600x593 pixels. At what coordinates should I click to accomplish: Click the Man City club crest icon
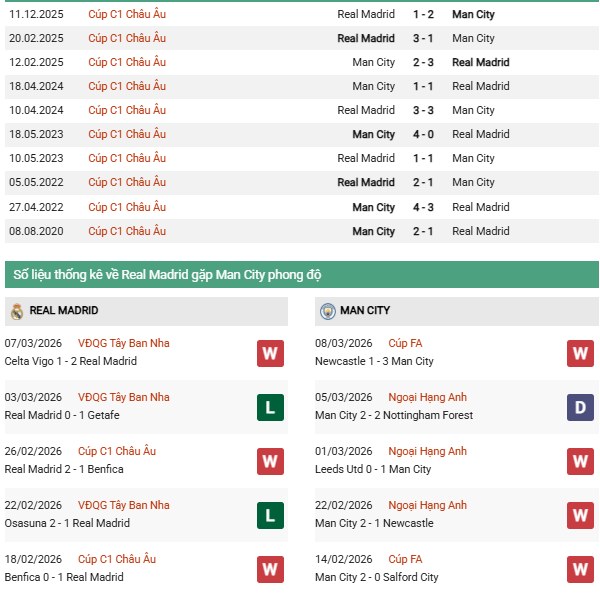coord(327,311)
